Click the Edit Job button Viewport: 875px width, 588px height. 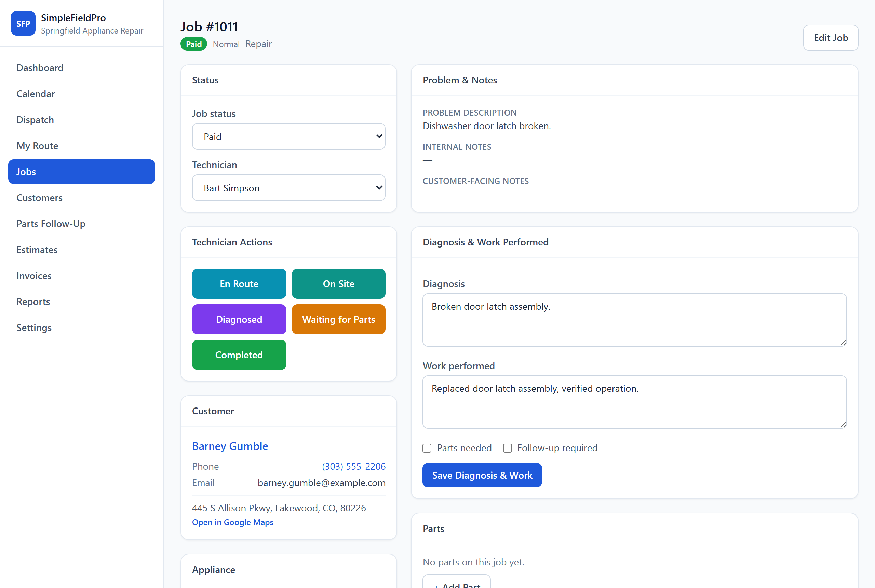click(830, 38)
